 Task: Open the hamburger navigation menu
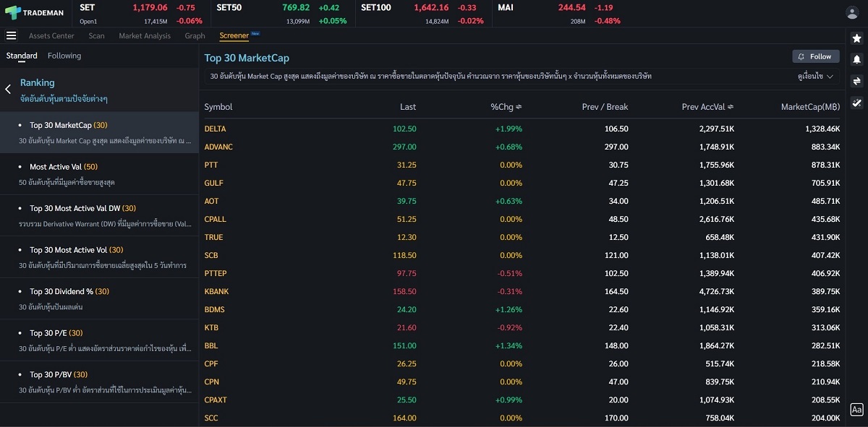point(11,35)
